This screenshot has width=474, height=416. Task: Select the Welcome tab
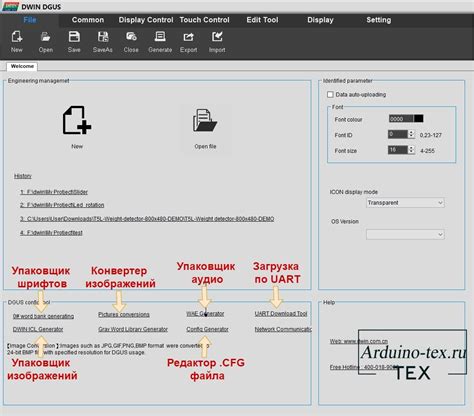click(22, 66)
